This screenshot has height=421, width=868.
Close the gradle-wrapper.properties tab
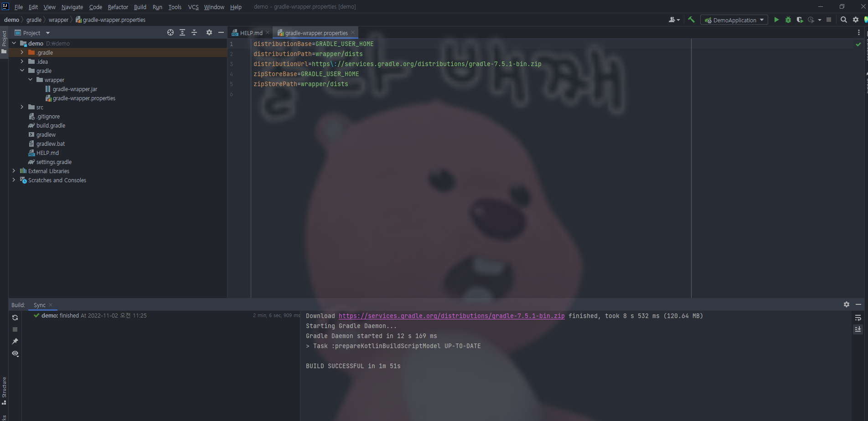[x=353, y=33]
